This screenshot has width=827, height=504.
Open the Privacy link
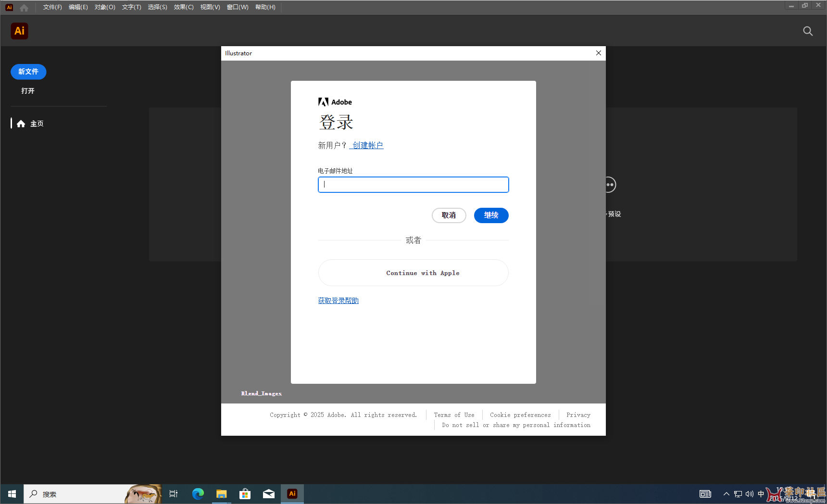pos(578,415)
